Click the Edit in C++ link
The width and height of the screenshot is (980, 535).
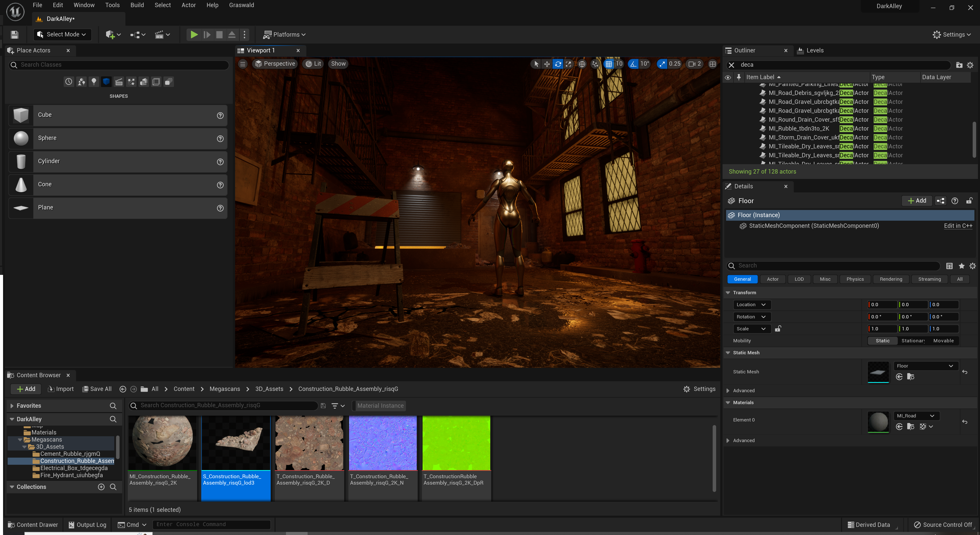[958, 226]
